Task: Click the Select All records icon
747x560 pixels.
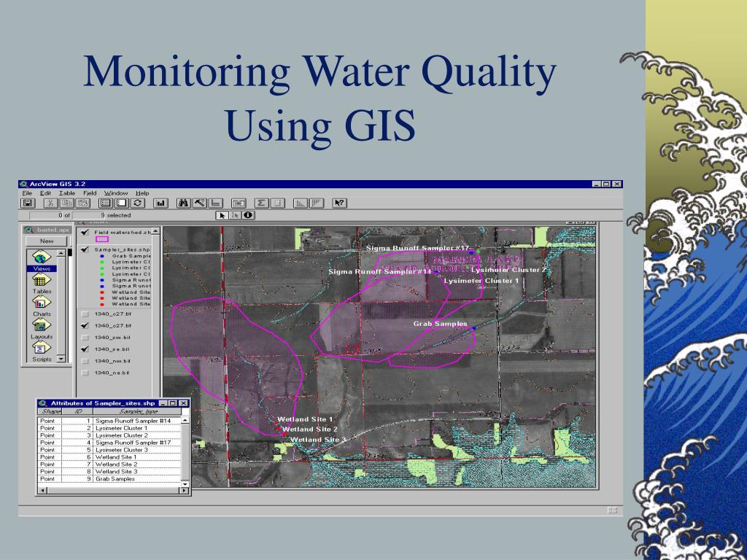Action: tap(106, 203)
